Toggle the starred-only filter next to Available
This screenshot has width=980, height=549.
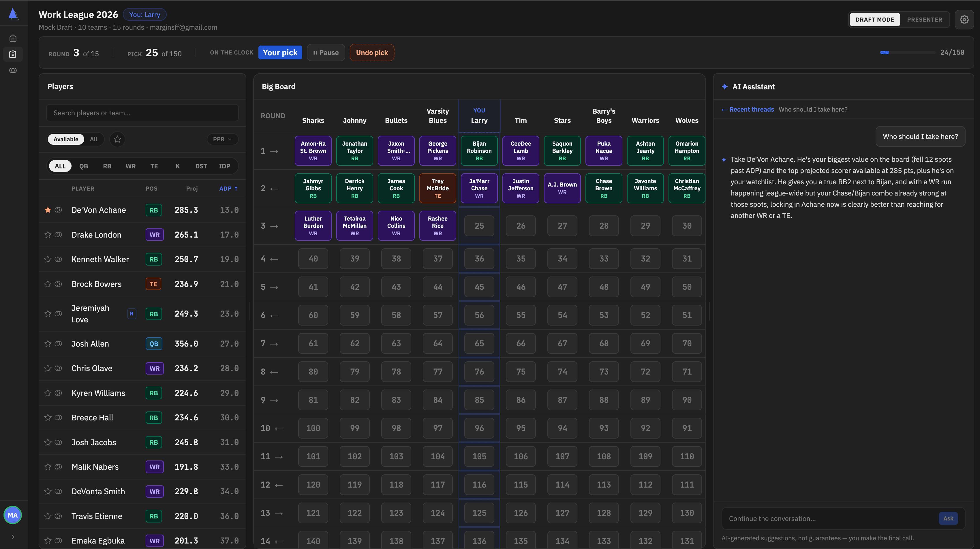point(118,139)
